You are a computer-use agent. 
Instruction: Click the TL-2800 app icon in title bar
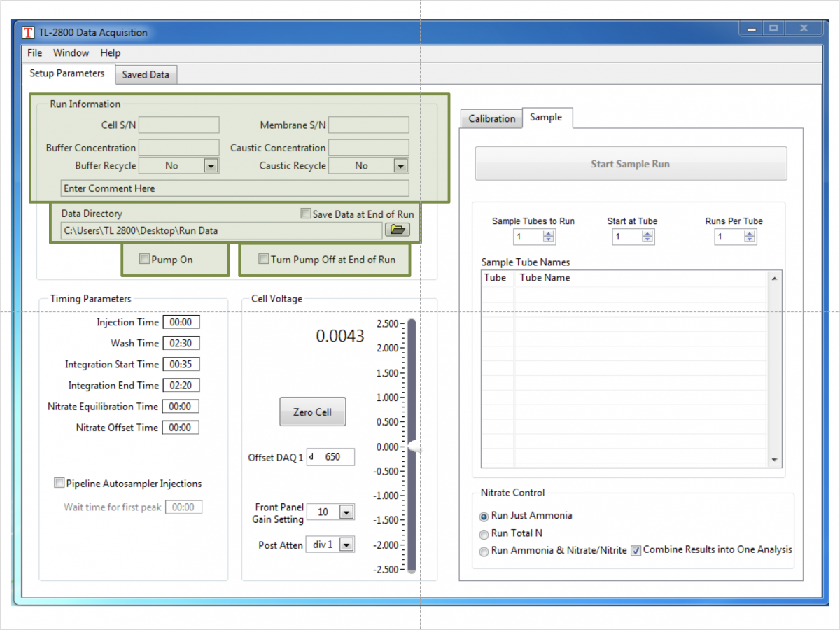[x=28, y=32]
